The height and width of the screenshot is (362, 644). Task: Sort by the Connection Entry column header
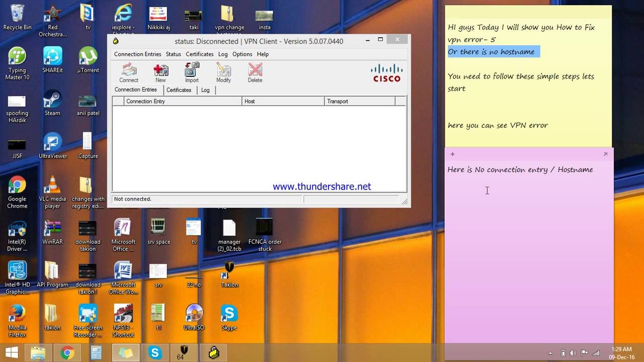pos(183,101)
